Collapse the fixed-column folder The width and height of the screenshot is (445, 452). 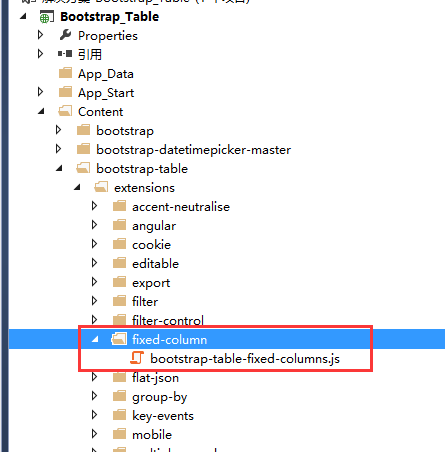(95, 339)
